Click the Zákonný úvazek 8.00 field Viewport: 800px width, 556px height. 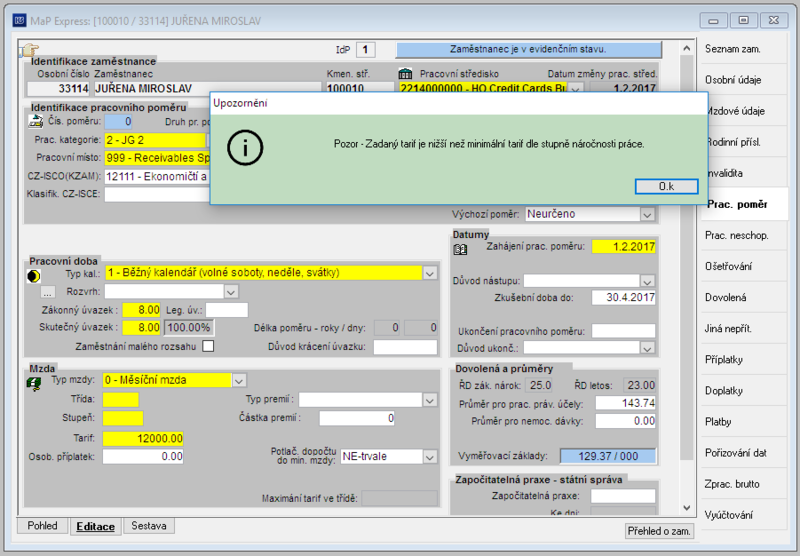click(x=141, y=310)
